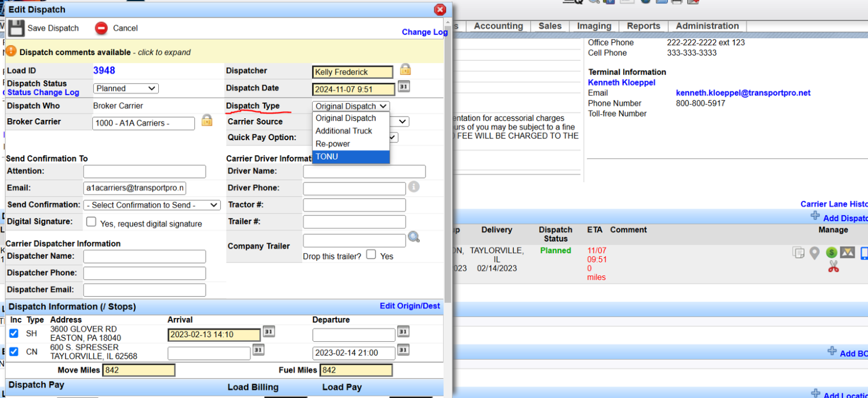Click into the Dispatcher Phone field
Screen dimensions: 868x398
pyautogui.click(x=144, y=273)
